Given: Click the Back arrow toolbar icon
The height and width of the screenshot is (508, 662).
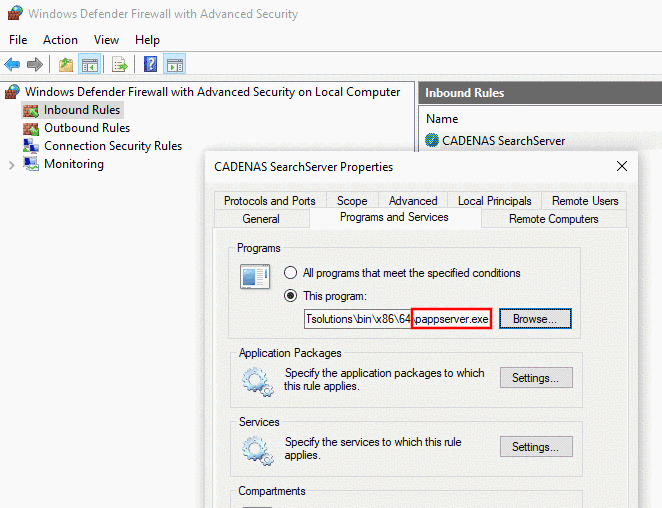Looking at the screenshot, I should click(x=12, y=65).
